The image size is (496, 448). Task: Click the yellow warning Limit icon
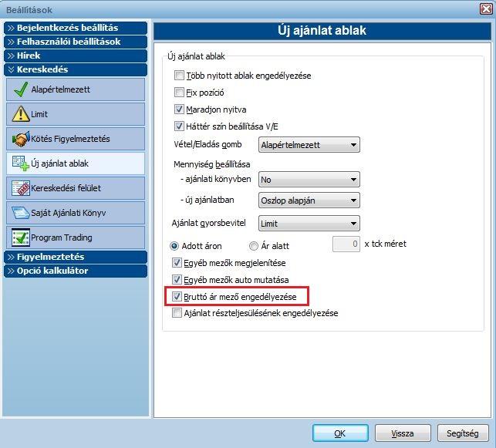[x=21, y=114]
